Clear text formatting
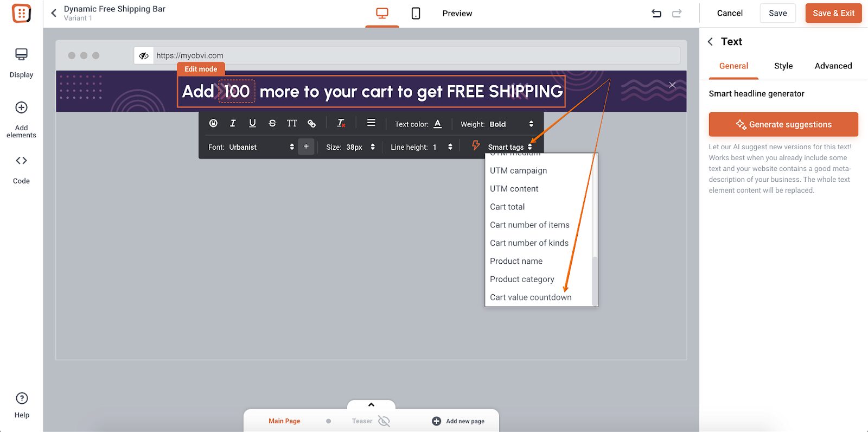Screen dimensions: 868x432 (x=341, y=123)
